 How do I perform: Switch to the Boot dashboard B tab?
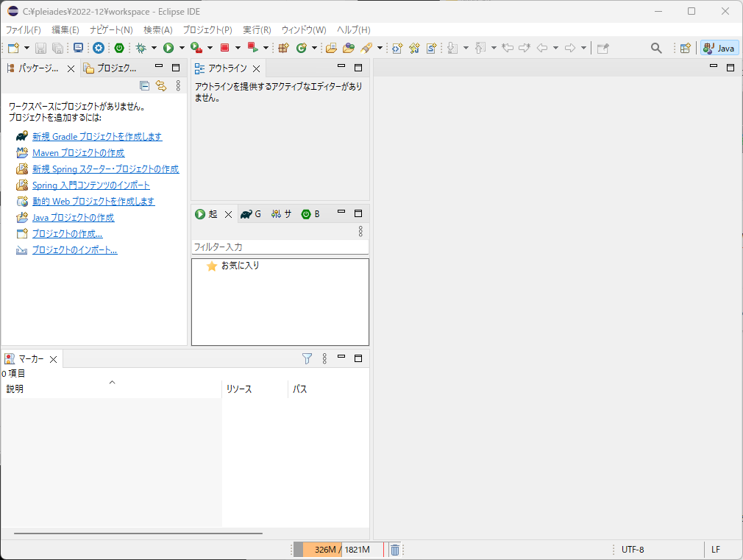pyautogui.click(x=310, y=214)
